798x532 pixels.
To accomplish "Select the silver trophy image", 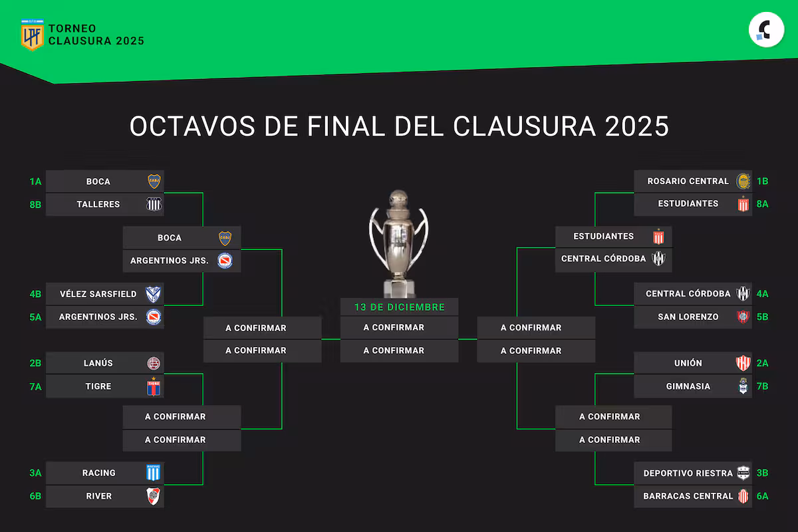I will pyautogui.click(x=398, y=243).
